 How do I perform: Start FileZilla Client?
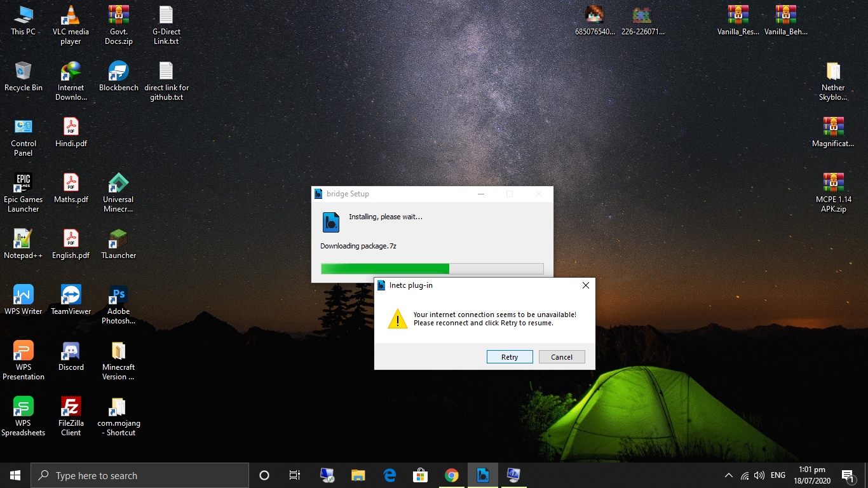(71, 407)
